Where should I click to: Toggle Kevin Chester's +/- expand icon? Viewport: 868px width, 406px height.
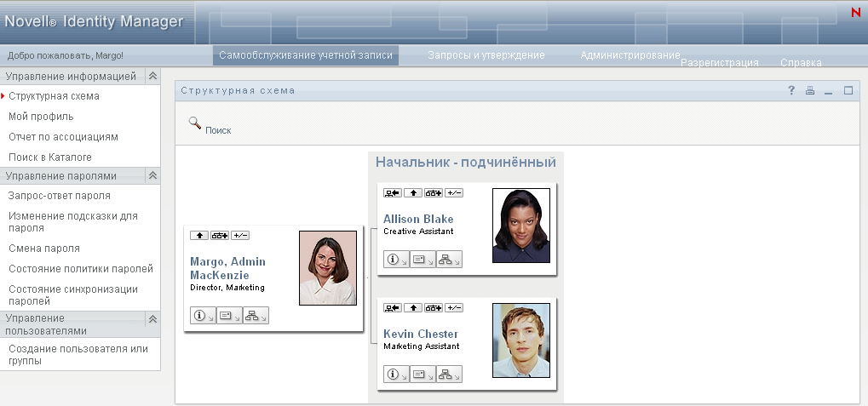click(454, 308)
